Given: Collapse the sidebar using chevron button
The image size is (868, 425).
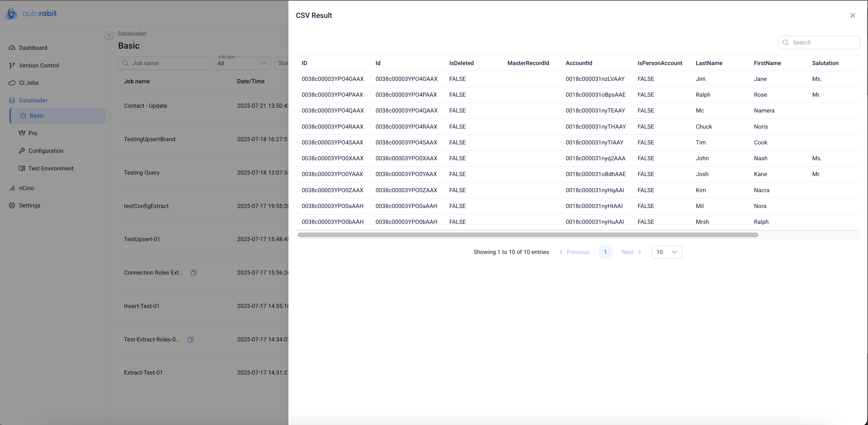Looking at the screenshot, I should (x=109, y=35).
